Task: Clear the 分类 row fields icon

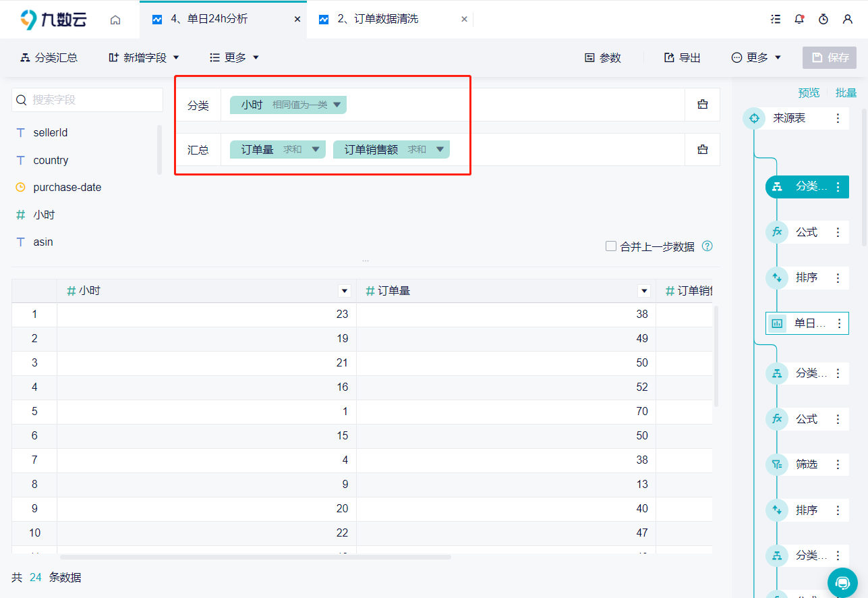Action: [x=702, y=105]
